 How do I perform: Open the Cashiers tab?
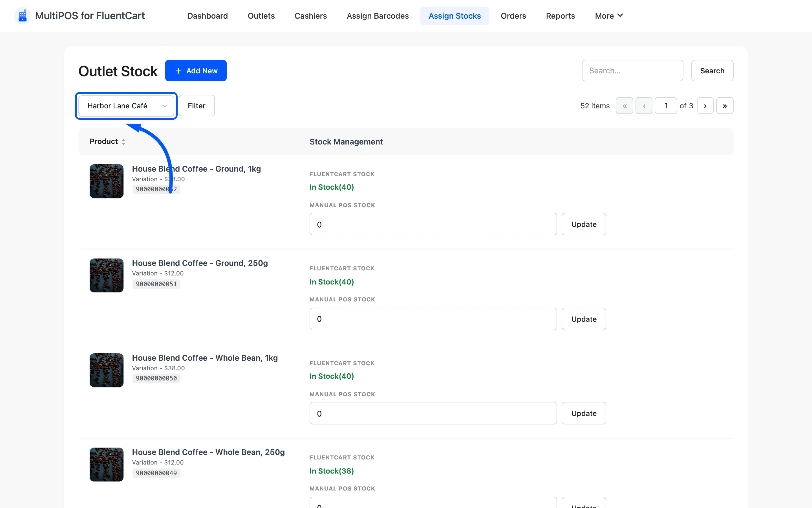[x=310, y=16]
